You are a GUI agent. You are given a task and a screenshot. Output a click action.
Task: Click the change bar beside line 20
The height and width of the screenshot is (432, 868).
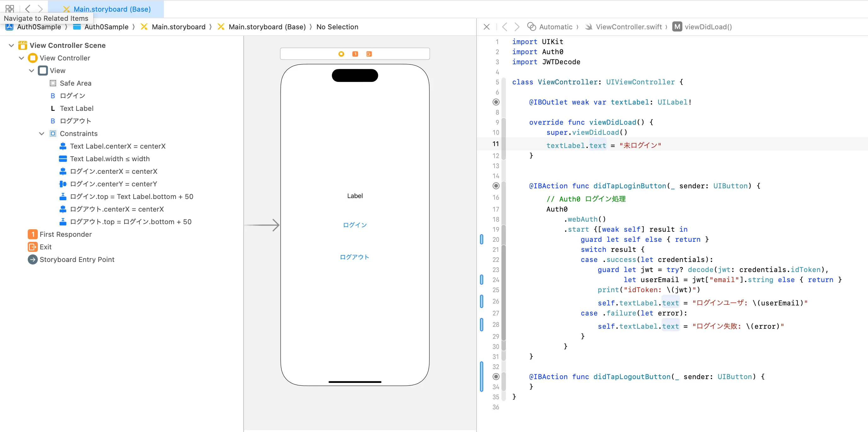tap(481, 239)
